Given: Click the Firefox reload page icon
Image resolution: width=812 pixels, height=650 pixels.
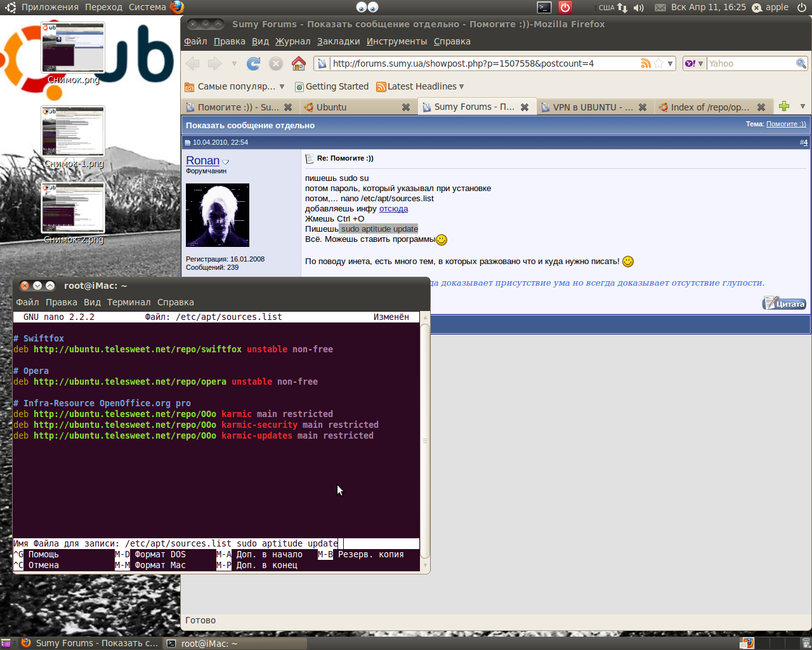Looking at the screenshot, I should 254,63.
